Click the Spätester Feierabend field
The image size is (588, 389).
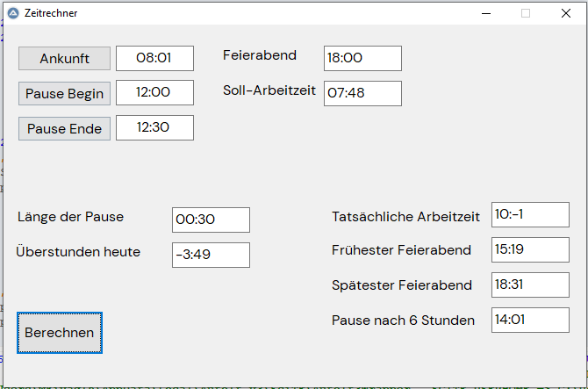[x=530, y=285]
